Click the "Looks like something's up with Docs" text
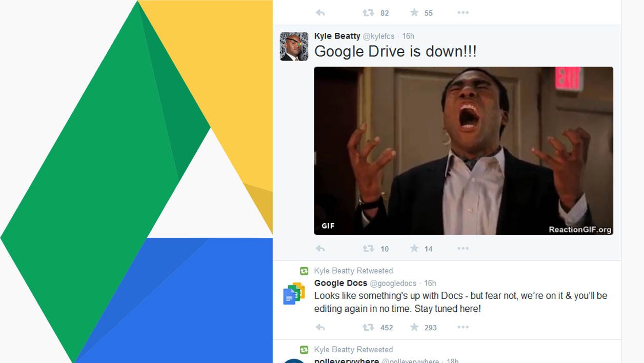 tap(461, 302)
